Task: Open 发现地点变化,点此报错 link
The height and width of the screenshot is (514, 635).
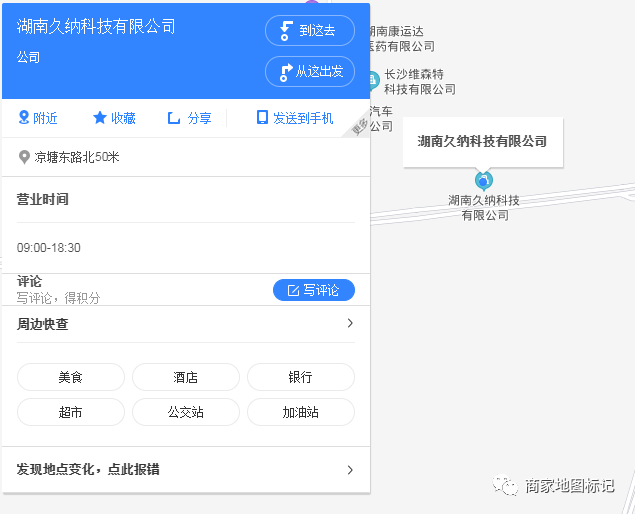Action: pyautogui.click(x=186, y=469)
